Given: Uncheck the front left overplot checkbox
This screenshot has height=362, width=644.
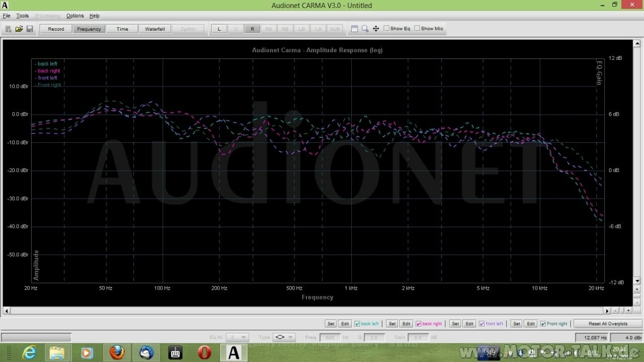Looking at the screenshot, I should [x=482, y=324].
